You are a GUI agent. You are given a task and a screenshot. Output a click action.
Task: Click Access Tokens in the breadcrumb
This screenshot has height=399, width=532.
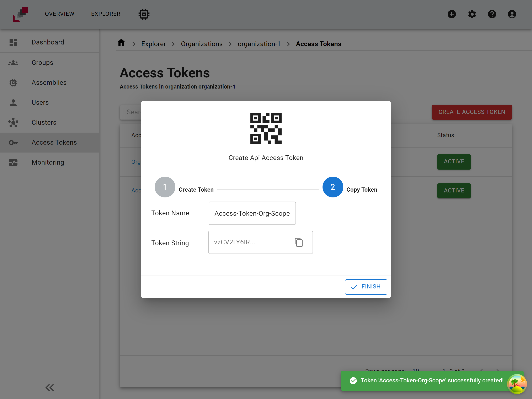(318, 44)
